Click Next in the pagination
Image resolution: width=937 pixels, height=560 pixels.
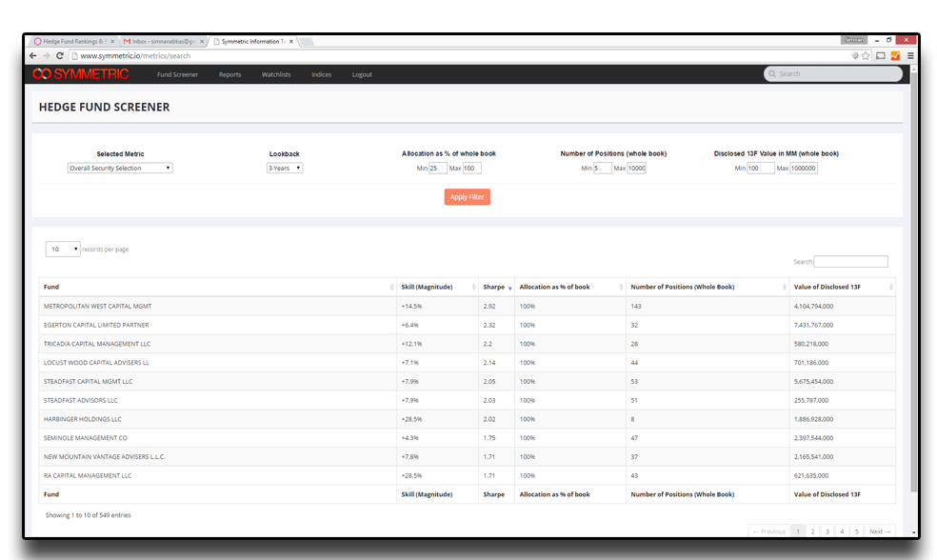pos(880,531)
